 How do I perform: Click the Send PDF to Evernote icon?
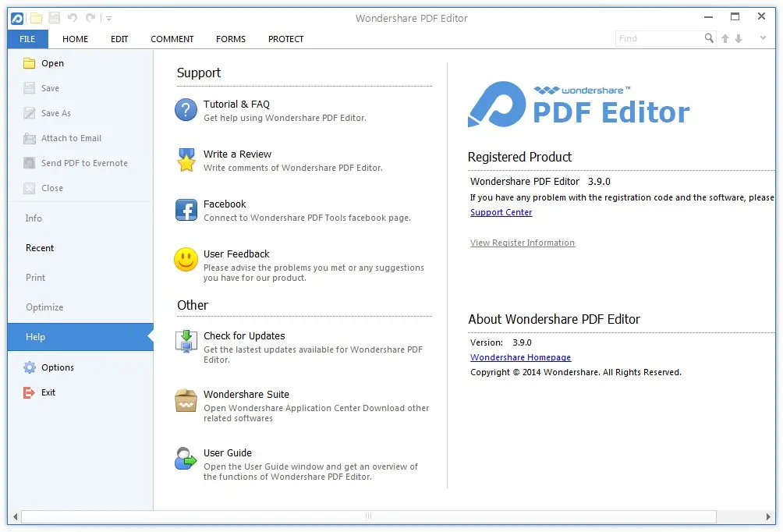(x=30, y=163)
